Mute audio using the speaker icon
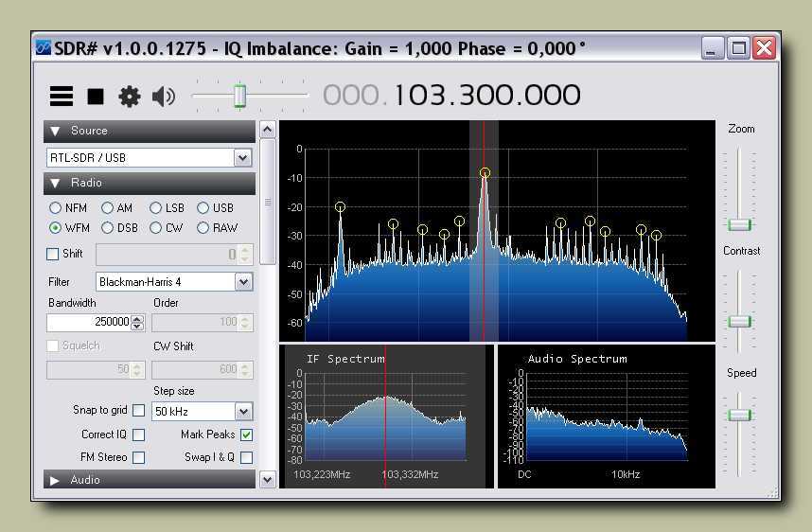Image resolution: width=812 pixels, height=532 pixels. point(164,97)
